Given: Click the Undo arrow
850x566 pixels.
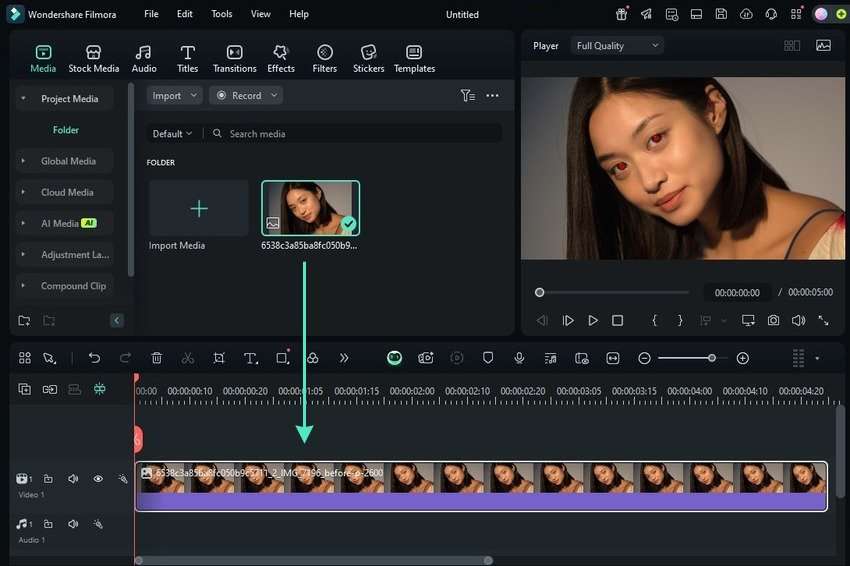Looking at the screenshot, I should point(94,358).
